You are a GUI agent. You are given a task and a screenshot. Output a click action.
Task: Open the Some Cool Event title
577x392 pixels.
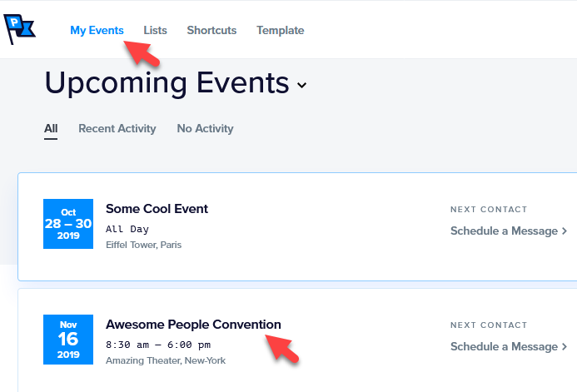(157, 209)
